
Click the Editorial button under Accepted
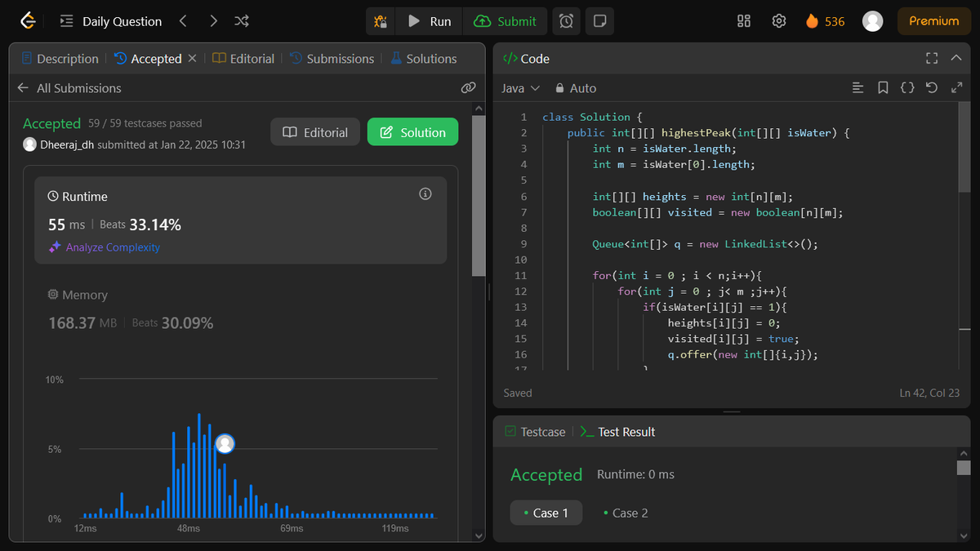[315, 132]
